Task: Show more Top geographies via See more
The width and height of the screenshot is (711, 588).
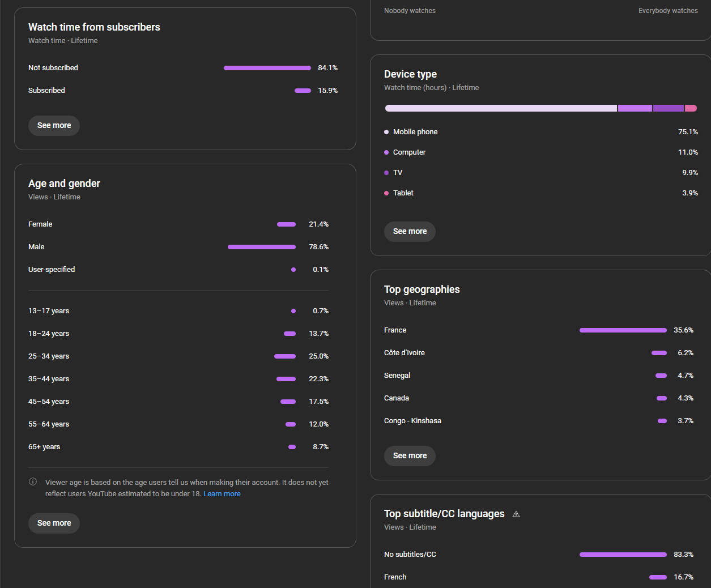Action: (410, 456)
